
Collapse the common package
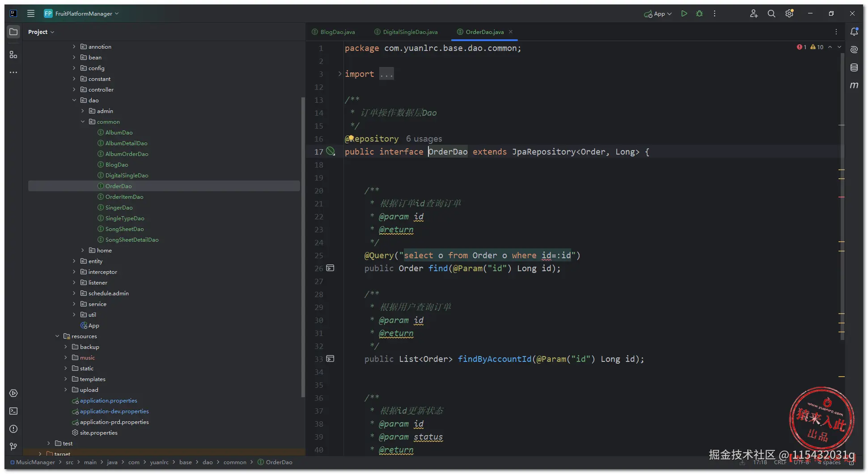(83, 122)
